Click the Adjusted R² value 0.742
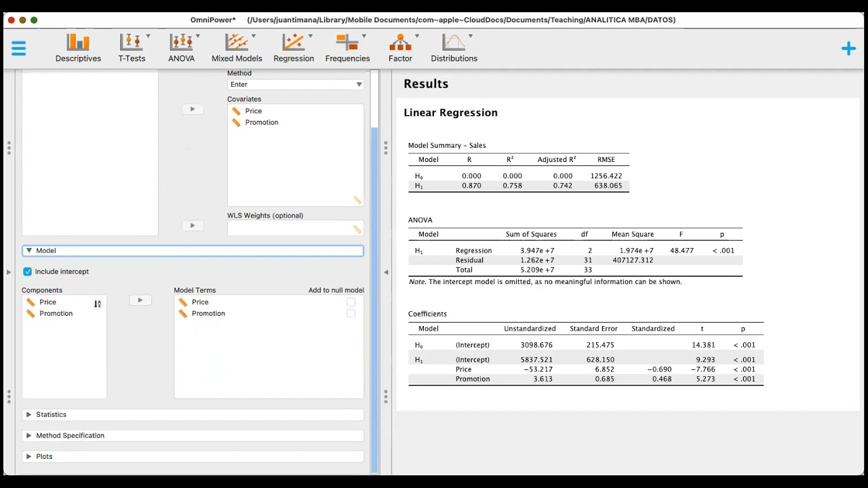868x488 pixels. (x=563, y=186)
